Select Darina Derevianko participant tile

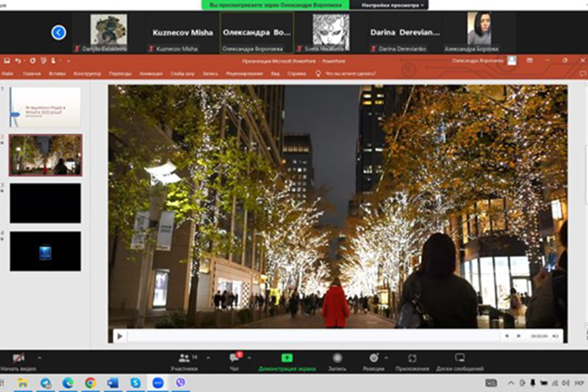pos(405,33)
